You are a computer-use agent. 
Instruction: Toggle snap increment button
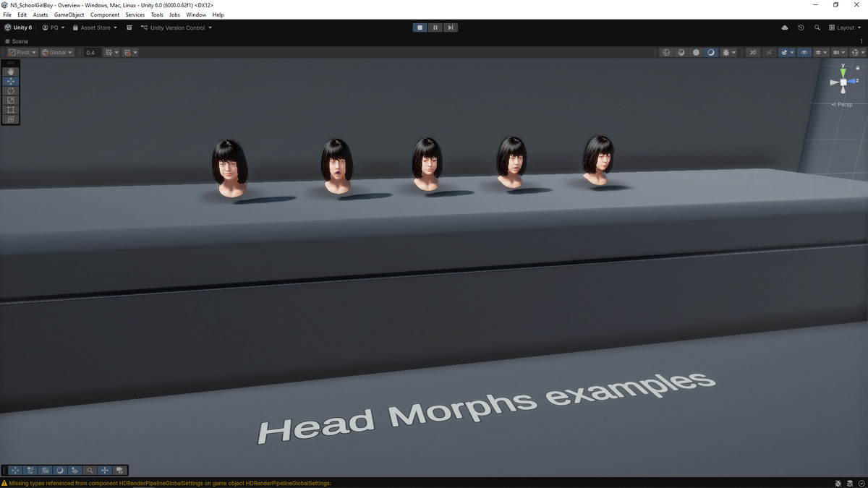coord(127,52)
